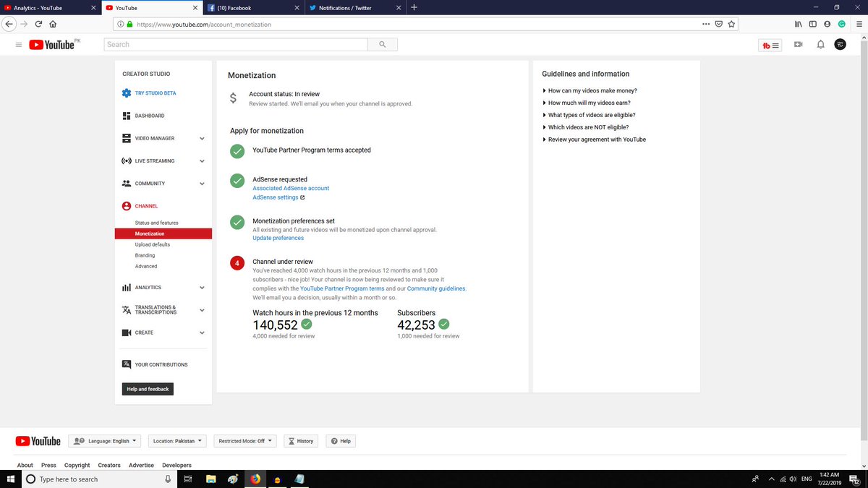The width and height of the screenshot is (868, 488).
Task: Toggle Firefox sidebar view icon
Action: point(813,24)
